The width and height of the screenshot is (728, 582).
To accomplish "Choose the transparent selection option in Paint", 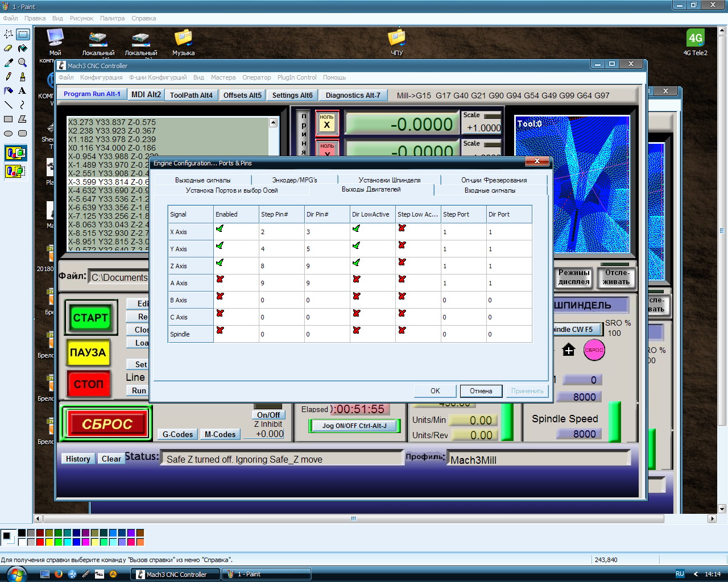I will pos(16,171).
